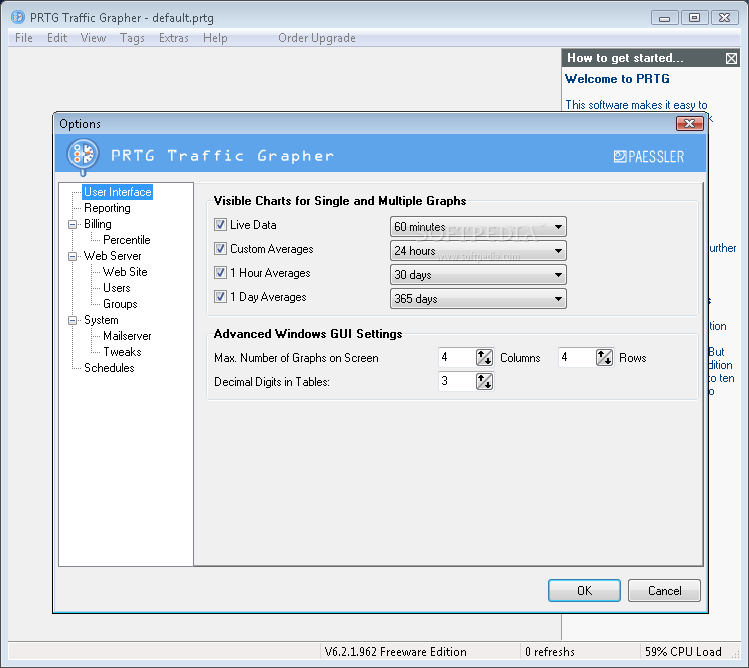Click the Rows spinner arrows
Screen dimensions: 749x668
click(604, 357)
